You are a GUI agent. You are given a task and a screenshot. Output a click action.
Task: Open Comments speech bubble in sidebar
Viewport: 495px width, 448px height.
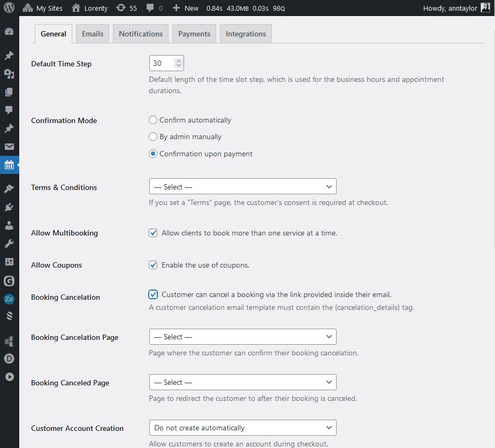click(9, 110)
